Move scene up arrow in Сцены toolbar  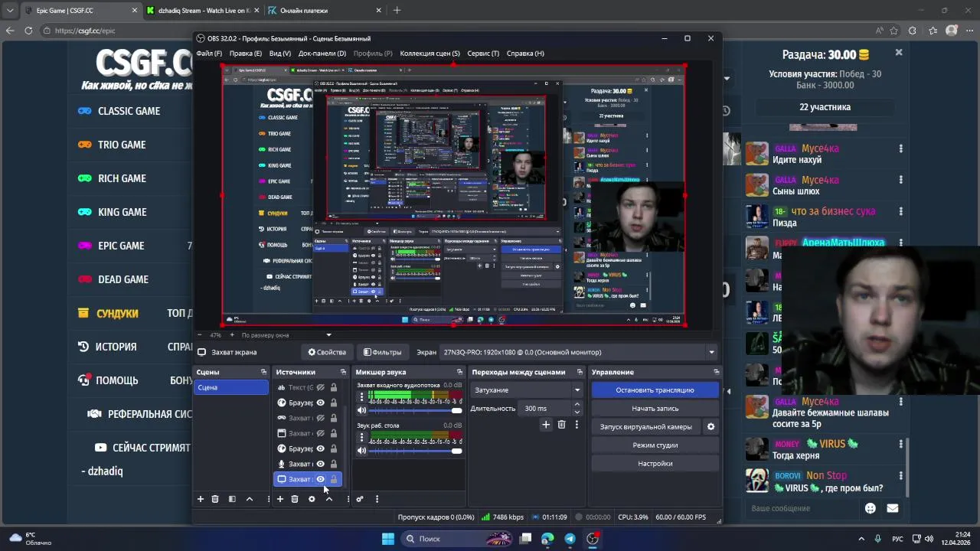250,499
